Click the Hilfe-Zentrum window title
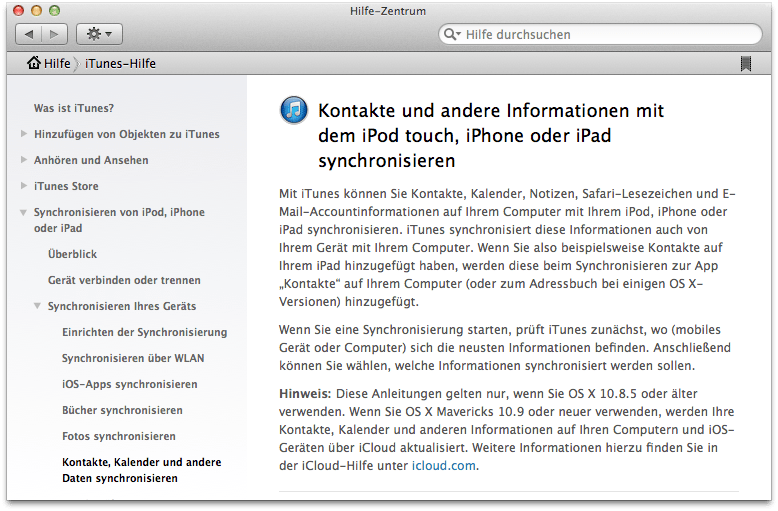778x511 pixels. (388, 11)
